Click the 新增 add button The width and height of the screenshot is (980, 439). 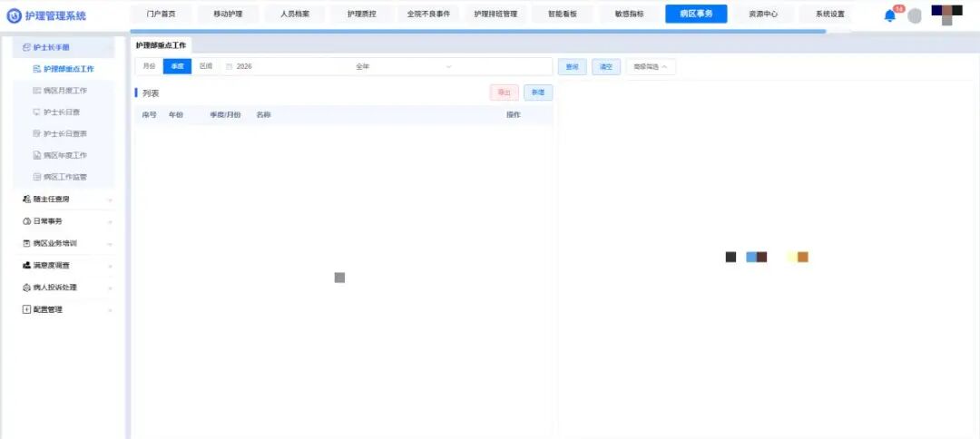tap(537, 93)
